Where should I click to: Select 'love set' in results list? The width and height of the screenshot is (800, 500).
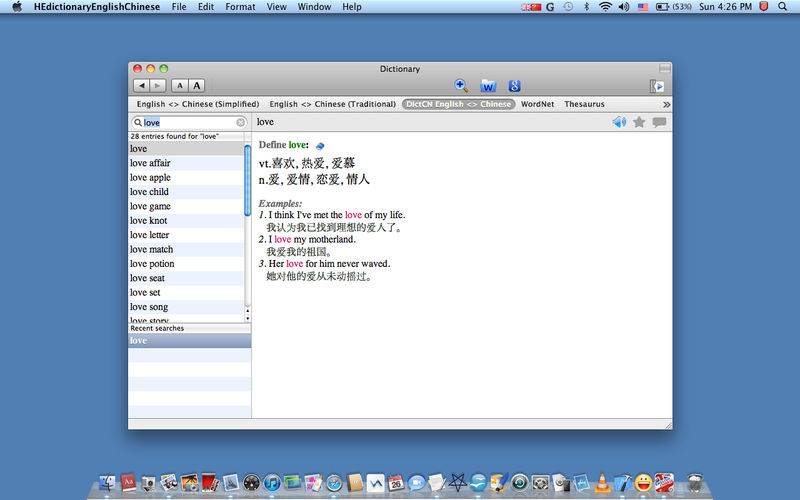point(186,292)
